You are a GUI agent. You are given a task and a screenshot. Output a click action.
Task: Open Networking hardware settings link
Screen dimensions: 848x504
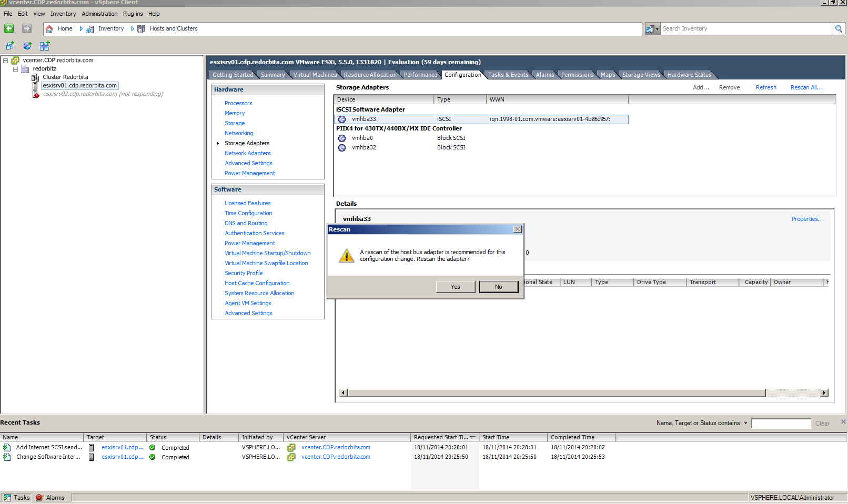239,133
